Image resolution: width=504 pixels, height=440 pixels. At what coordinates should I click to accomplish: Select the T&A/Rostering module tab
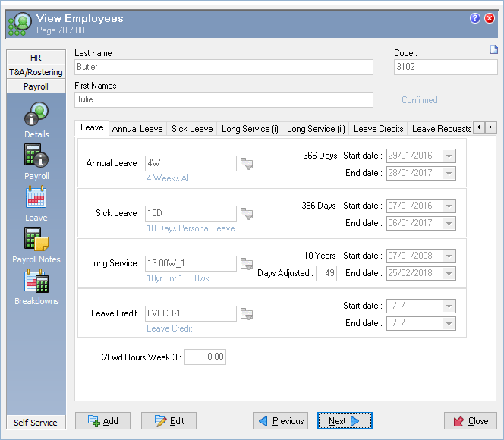click(36, 72)
